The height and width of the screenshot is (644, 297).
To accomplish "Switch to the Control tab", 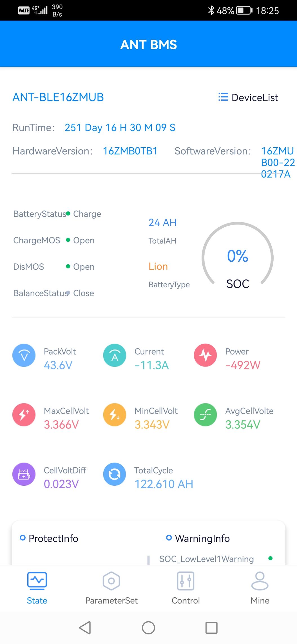I will pos(186,588).
